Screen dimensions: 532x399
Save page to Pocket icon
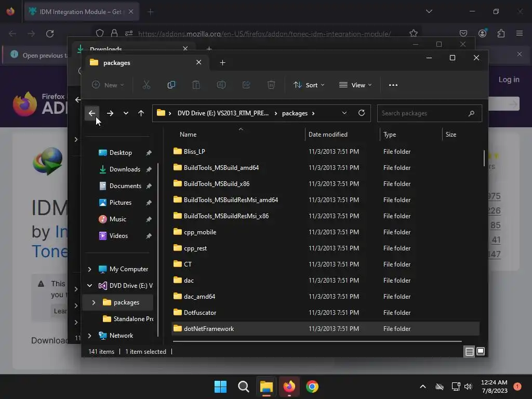463,33
